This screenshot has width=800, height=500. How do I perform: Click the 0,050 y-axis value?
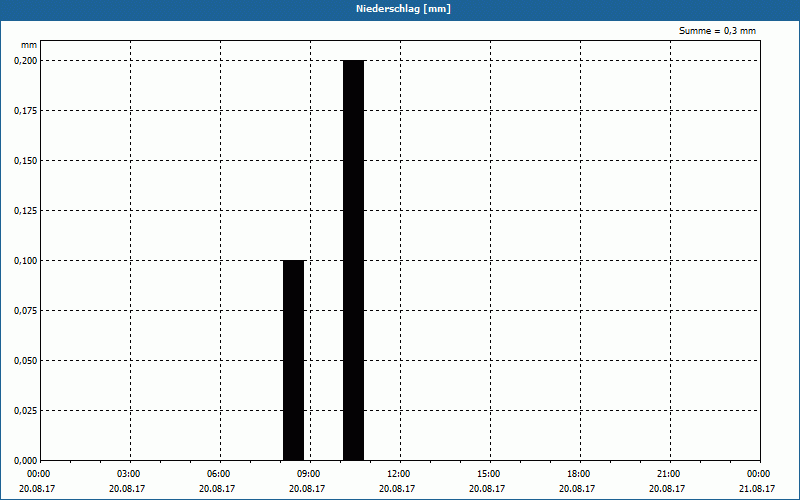coord(26,360)
